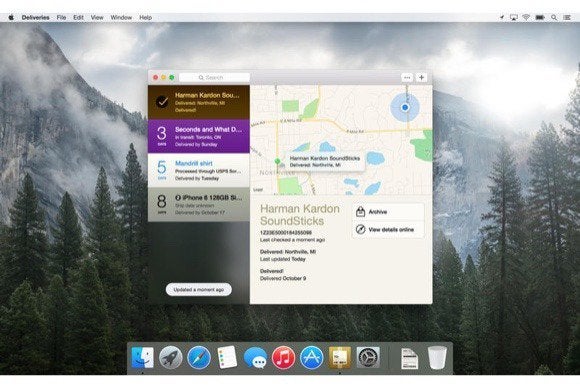Click the archive box icon

click(x=360, y=212)
